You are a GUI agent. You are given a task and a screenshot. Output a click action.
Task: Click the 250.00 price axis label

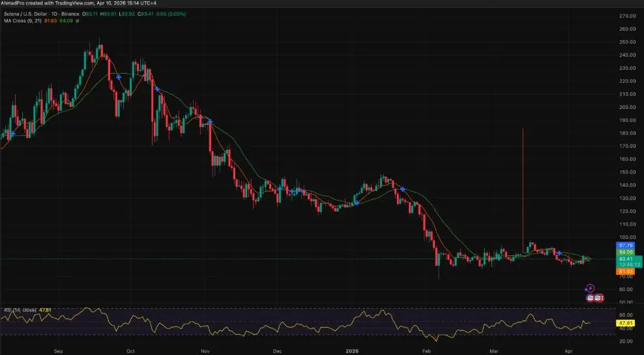pyautogui.click(x=627, y=42)
